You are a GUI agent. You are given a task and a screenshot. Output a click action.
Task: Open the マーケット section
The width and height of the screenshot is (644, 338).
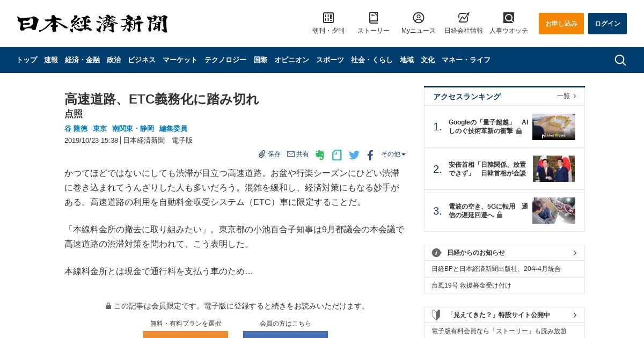coord(180,60)
